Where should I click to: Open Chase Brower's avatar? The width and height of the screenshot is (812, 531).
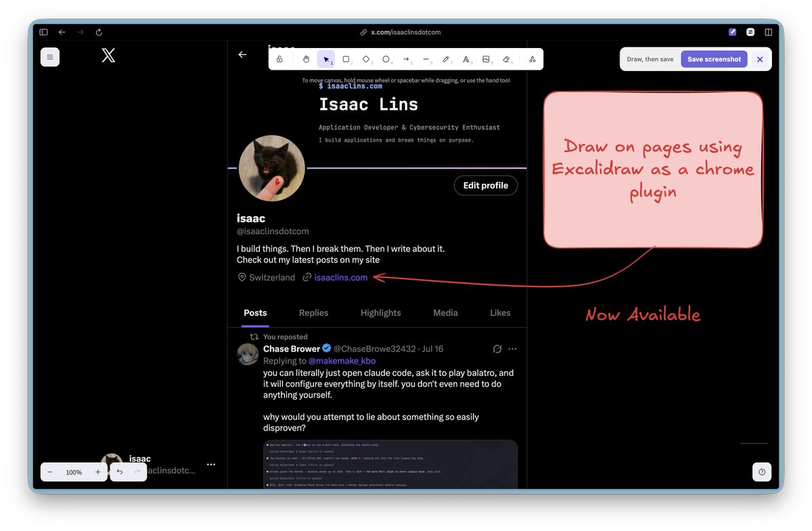coord(248,354)
